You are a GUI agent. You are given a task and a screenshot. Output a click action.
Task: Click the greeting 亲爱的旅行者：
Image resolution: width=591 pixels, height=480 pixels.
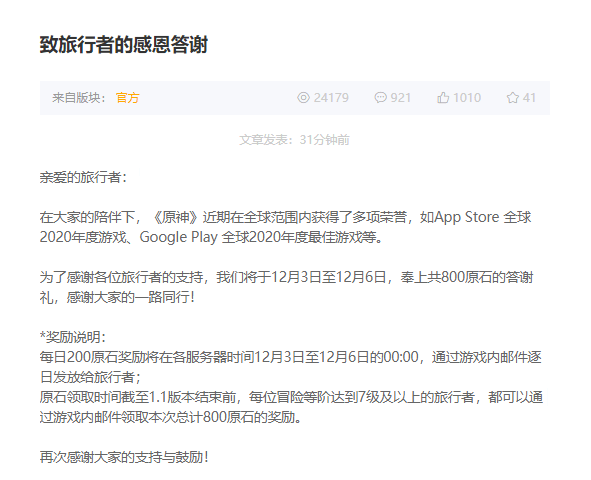pos(84,177)
